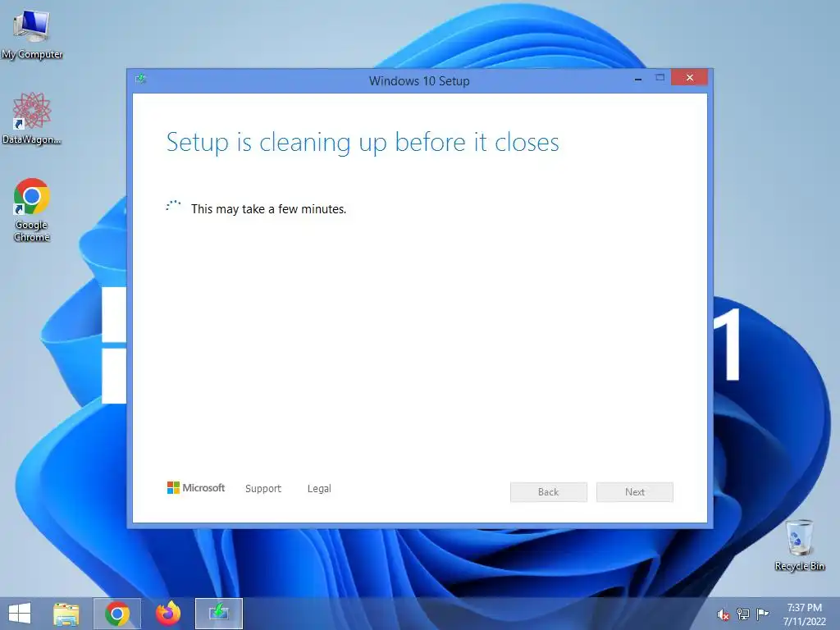The image size is (840, 630).
Task: Select the Google Chrome desktop shortcut
Action: pyautogui.click(x=32, y=209)
